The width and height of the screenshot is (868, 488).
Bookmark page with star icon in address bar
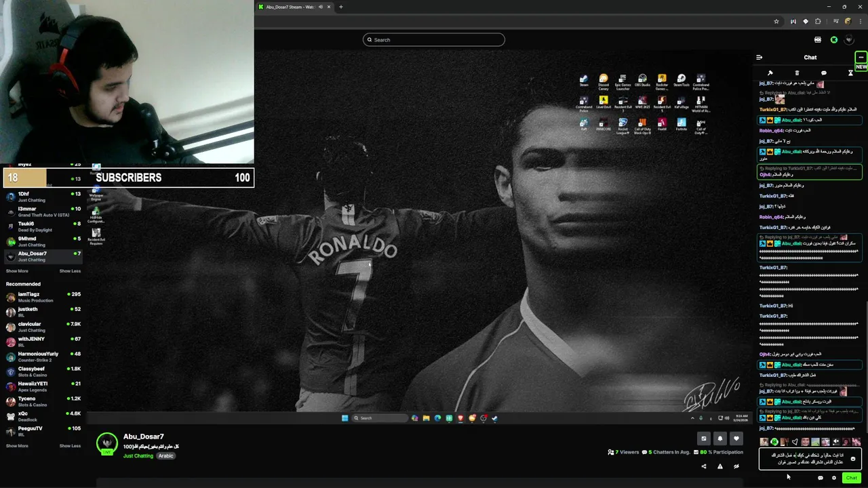pos(776,22)
